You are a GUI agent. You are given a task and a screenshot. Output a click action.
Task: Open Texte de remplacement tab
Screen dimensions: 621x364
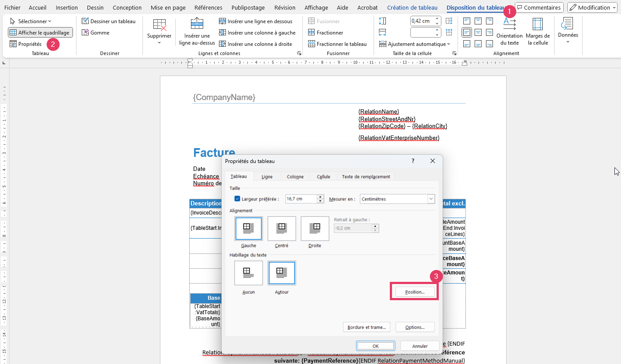point(366,177)
